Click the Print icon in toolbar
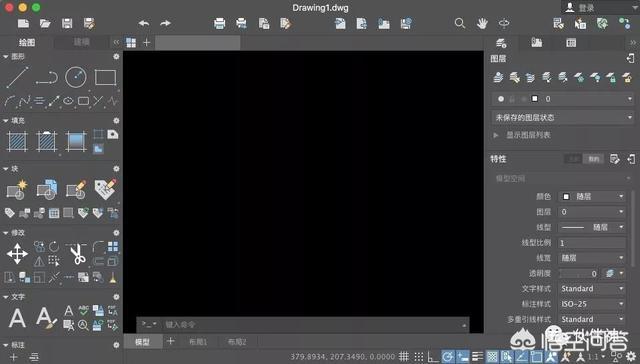 pos(220,23)
